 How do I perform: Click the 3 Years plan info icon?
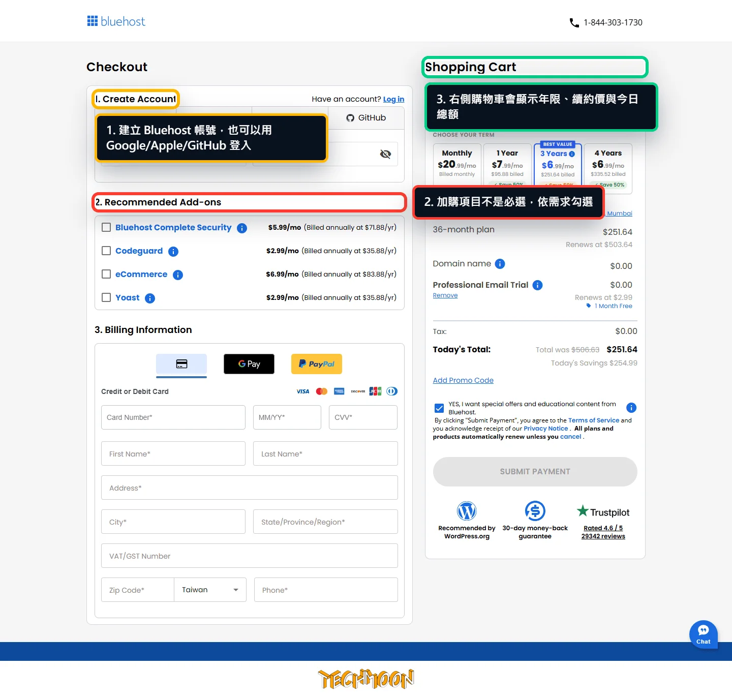pos(572,154)
